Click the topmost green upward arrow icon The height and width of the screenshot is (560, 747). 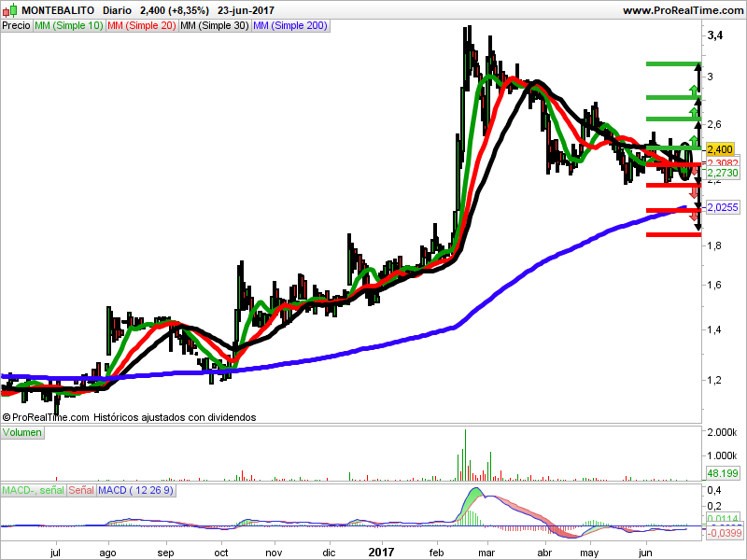click(x=693, y=90)
